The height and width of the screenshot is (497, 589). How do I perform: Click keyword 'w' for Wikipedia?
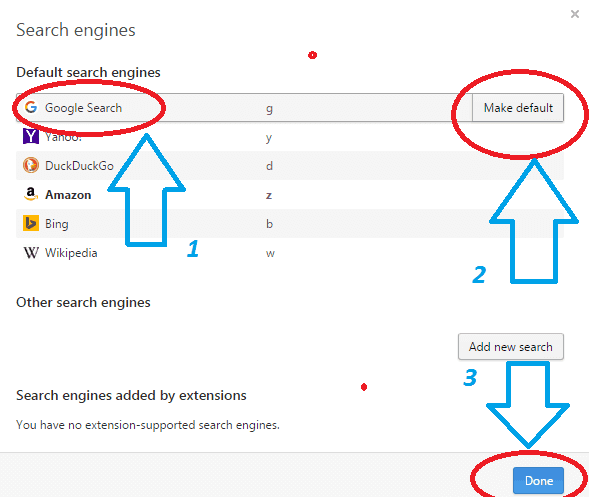(x=270, y=254)
